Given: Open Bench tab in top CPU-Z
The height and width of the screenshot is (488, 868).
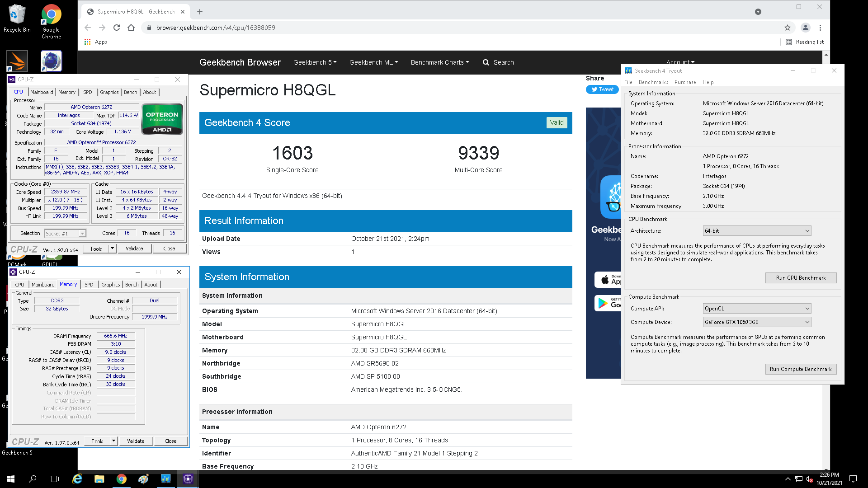Looking at the screenshot, I should (x=131, y=92).
